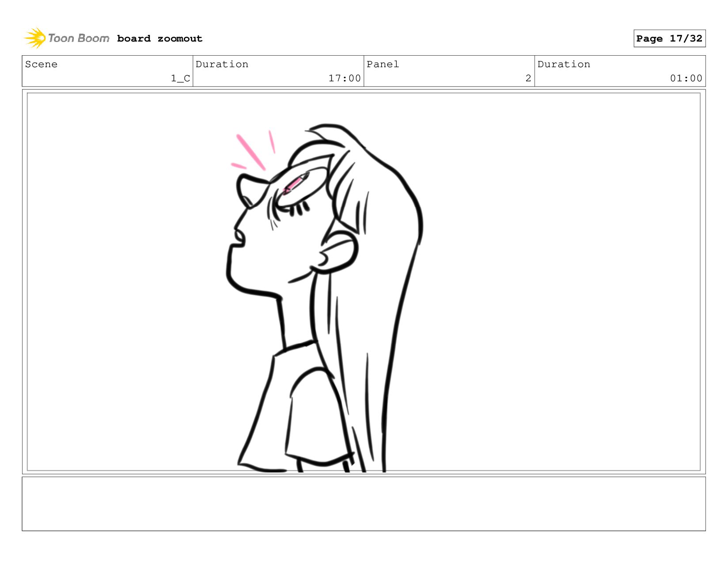
Task: Click the storyboard panel character drawing
Action: [x=325, y=298]
